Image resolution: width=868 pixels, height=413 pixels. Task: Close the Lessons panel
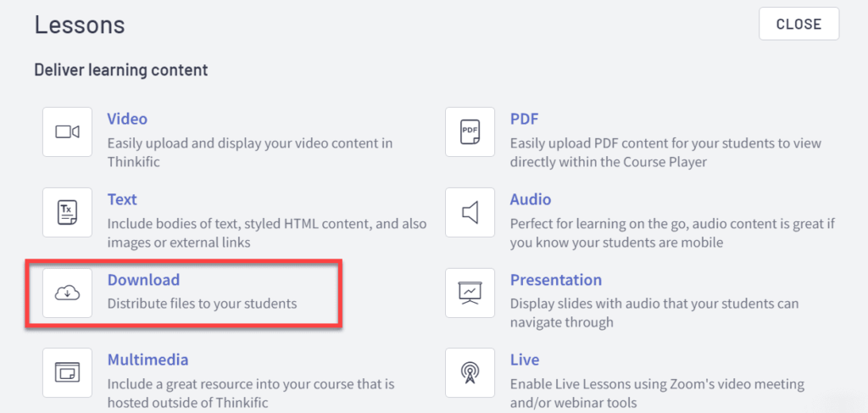tap(798, 24)
